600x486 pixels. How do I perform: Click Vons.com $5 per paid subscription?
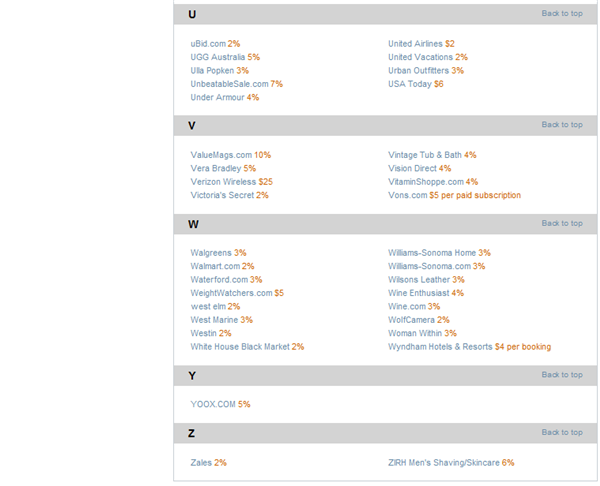click(x=454, y=195)
